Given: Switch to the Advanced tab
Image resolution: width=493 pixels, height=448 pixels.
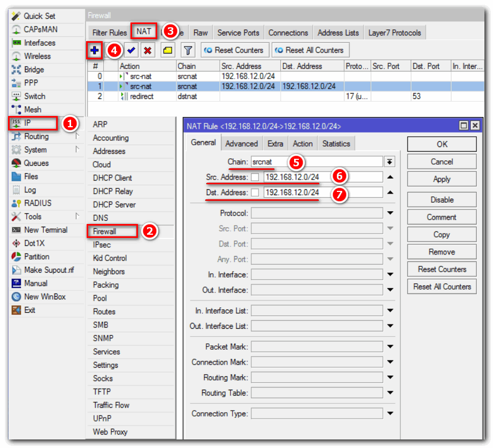Looking at the screenshot, I should coord(242,143).
